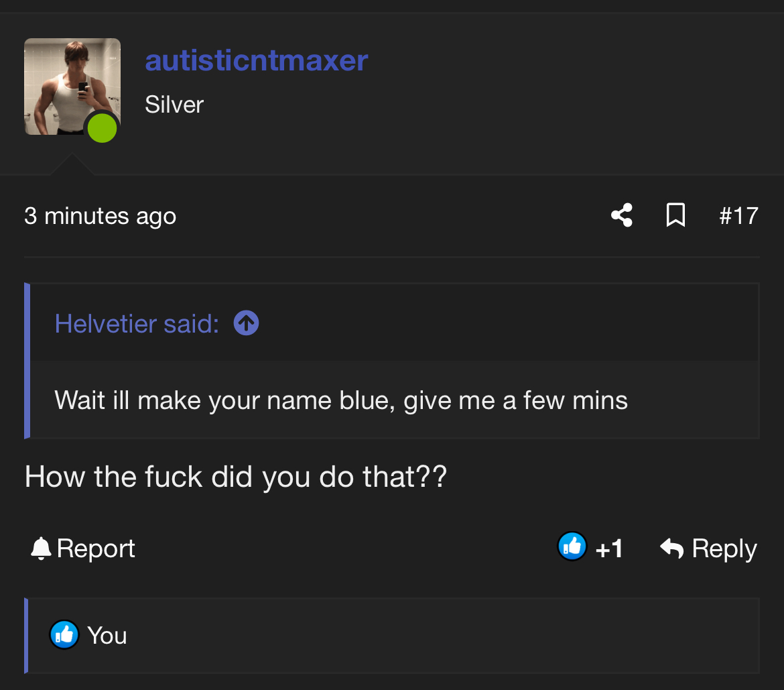Click the Silver user title
Screen dimensions: 784x690
(174, 105)
